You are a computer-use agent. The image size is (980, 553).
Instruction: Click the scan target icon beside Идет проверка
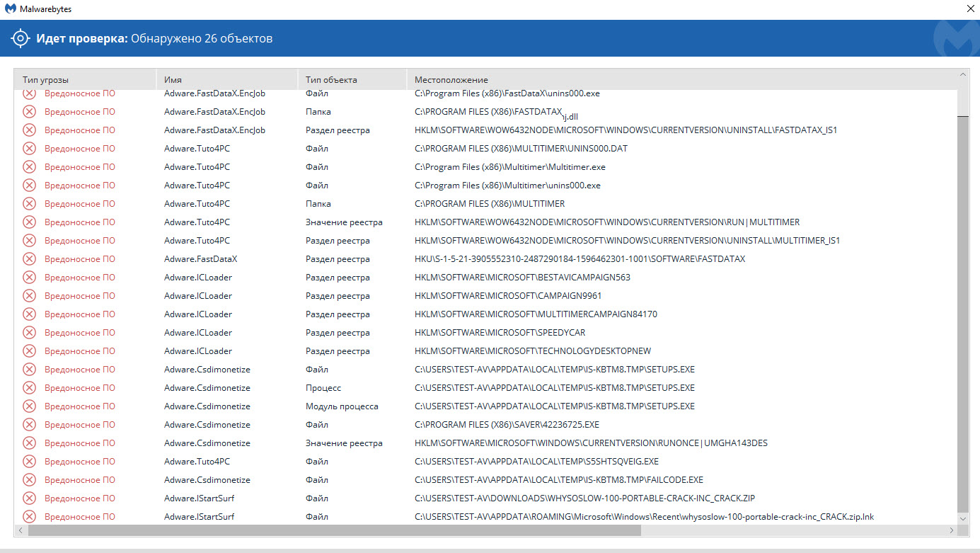tap(21, 38)
